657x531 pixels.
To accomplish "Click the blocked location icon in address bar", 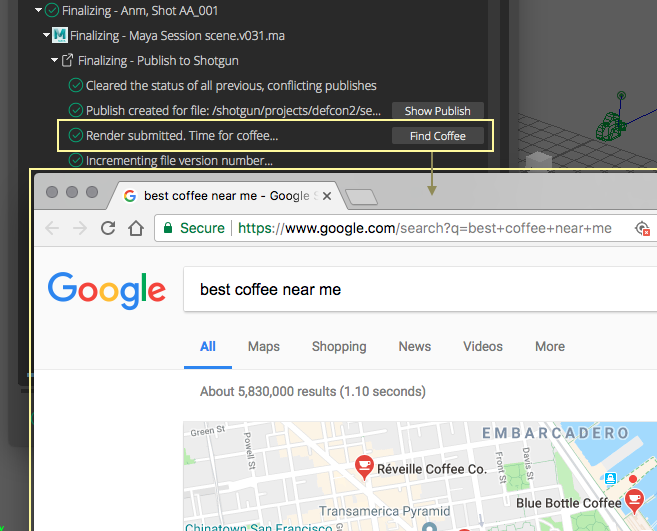I will [642, 228].
